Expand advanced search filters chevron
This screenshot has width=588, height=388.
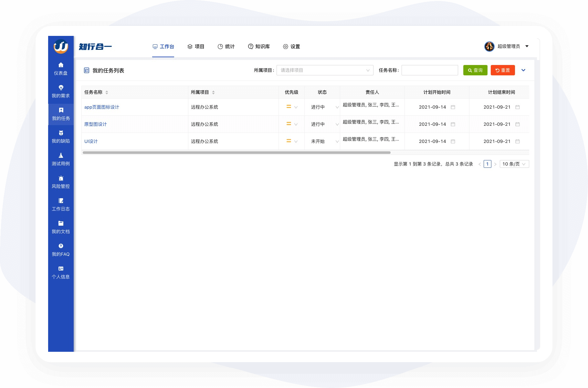point(523,70)
